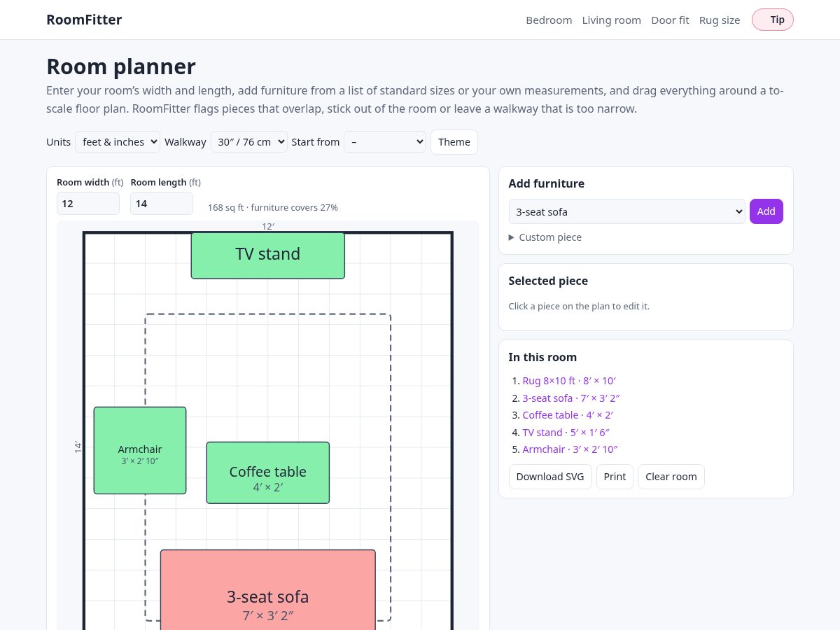Screen dimensions: 840x630
Task: Click the Theme button
Action: pyautogui.click(x=454, y=142)
